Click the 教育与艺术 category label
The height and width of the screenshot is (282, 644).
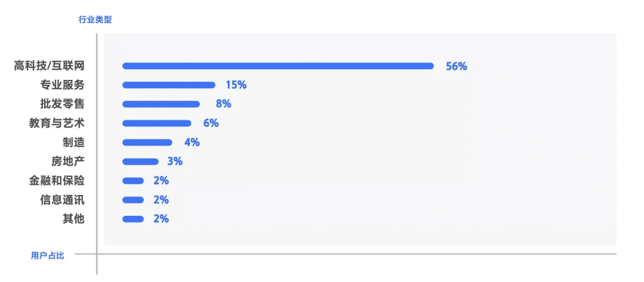click(x=57, y=123)
